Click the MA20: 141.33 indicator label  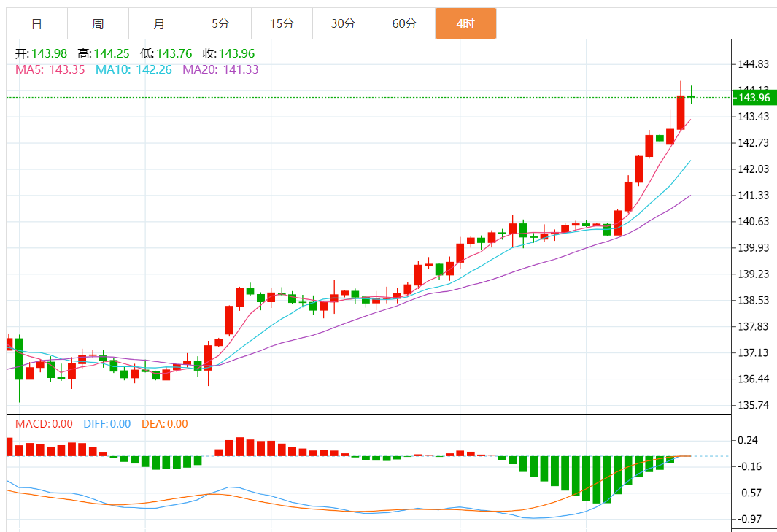click(220, 69)
